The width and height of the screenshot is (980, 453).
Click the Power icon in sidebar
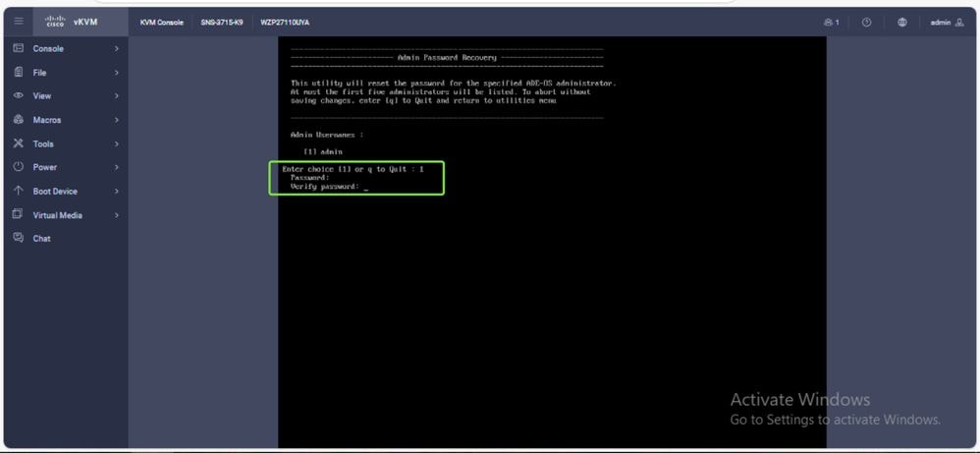pyautogui.click(x=18, y=167)
